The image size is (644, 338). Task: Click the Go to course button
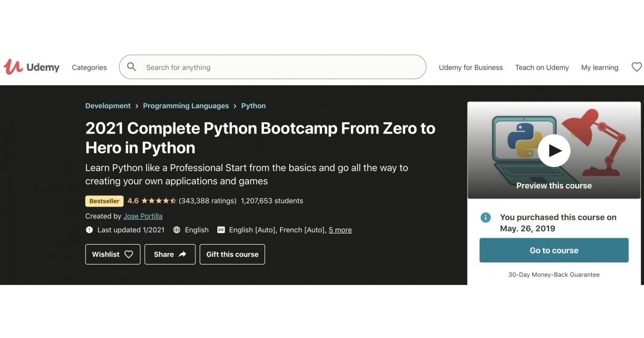click(x=554, y=251)
